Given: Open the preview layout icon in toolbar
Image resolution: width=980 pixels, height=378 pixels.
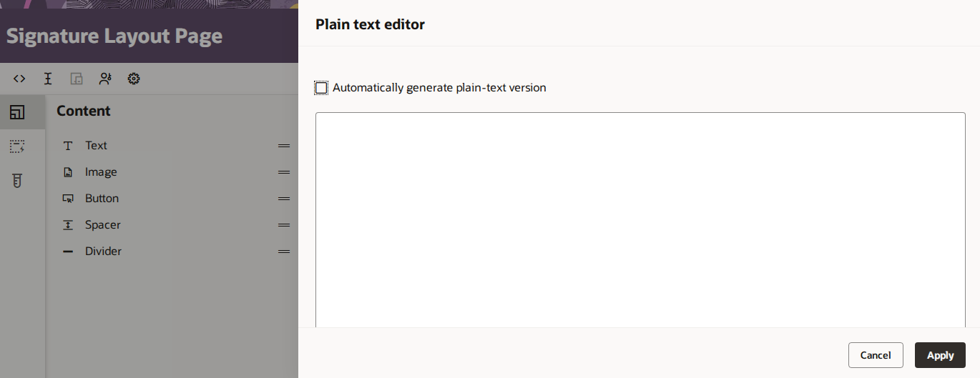Looking at the screenshot, I should pos(77,79).
